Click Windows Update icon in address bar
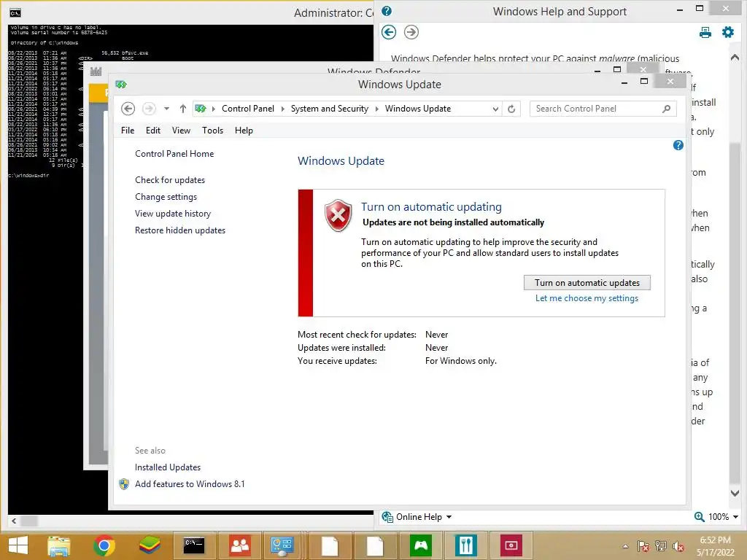Image resolution: width=747 pixels, height=560 pixels. [x=201, y=109]
